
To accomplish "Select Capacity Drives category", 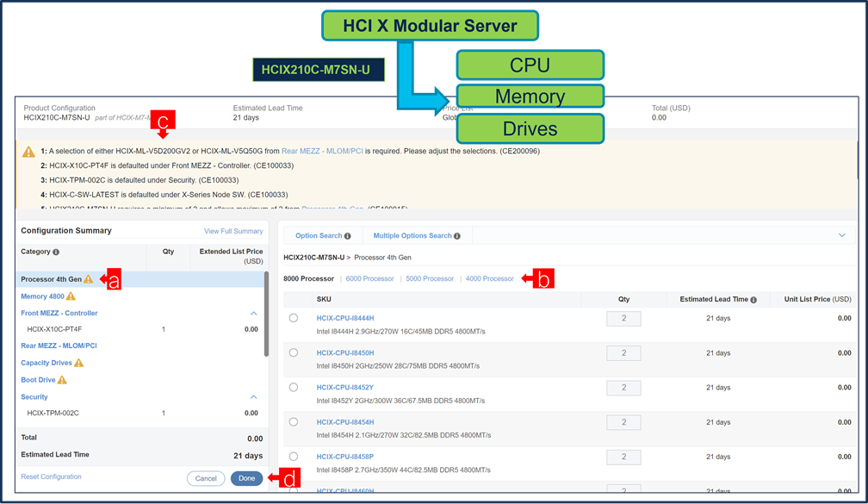I will point(46,363).
